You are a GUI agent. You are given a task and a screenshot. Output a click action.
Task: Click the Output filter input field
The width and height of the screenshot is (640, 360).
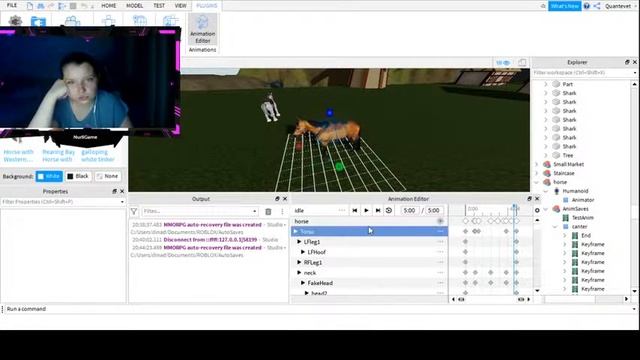pyautogui.click(x=200, y=211)
